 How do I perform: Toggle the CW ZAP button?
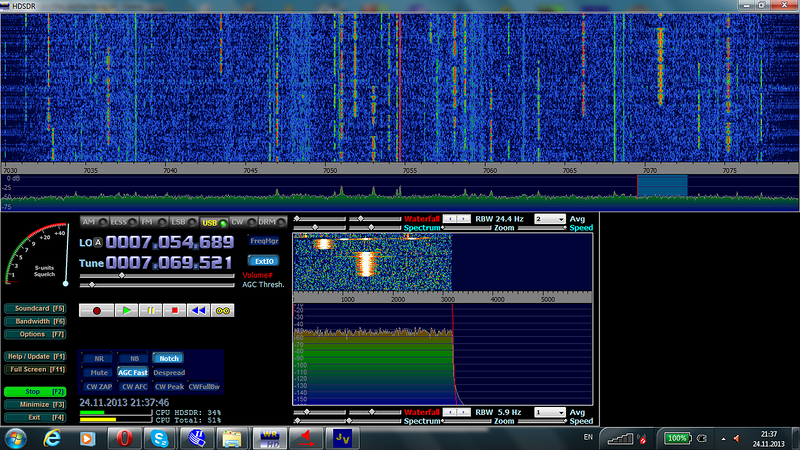pyautogui.click(x=99, y=387)
